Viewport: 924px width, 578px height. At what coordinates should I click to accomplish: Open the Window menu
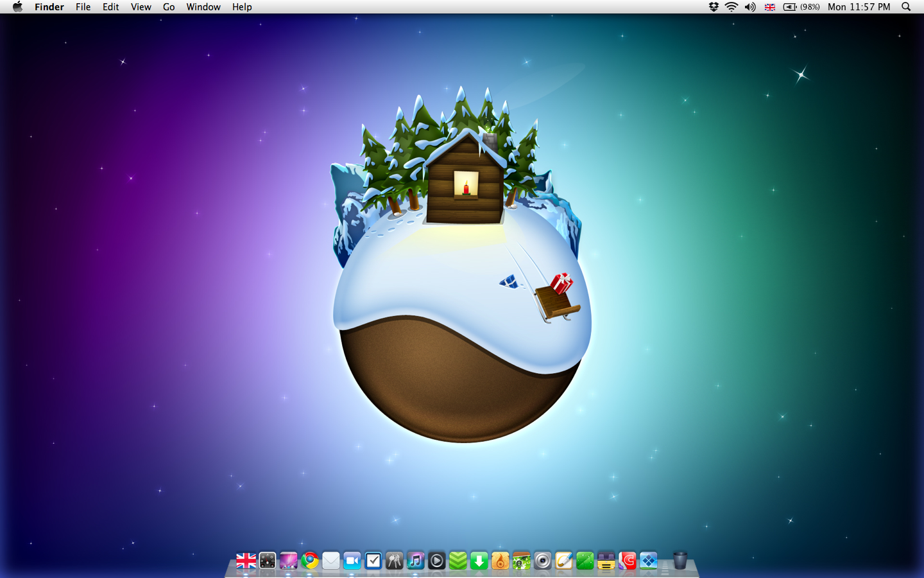coord(203,7)
